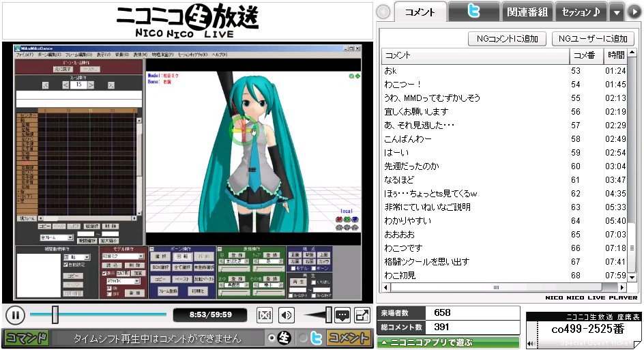Click the round left arrow beside the tabs

tap(383, 12)
